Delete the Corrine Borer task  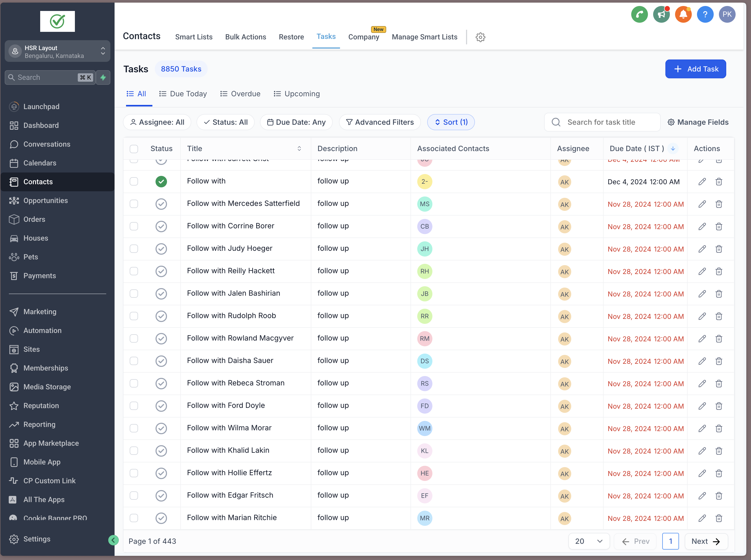tap(718, 227)
